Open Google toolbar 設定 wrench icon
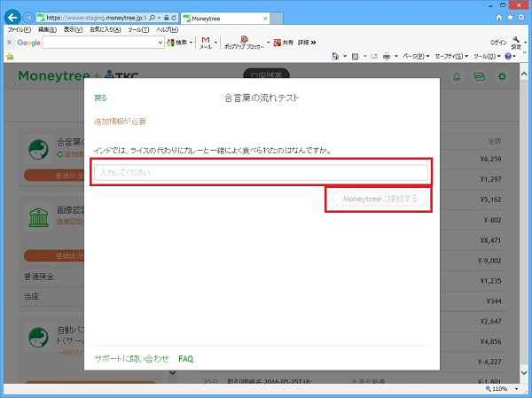Viewport: 532px width, 398px height. click(516, 43)
